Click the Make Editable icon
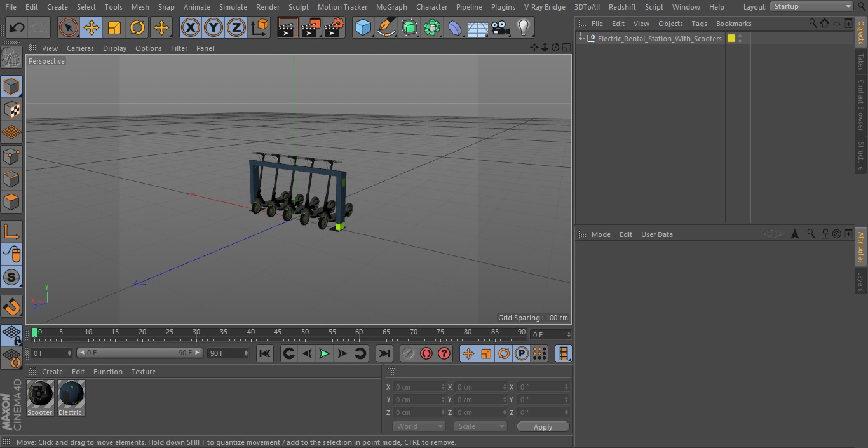Screen dimensions: 868x448 pos(11,58)
